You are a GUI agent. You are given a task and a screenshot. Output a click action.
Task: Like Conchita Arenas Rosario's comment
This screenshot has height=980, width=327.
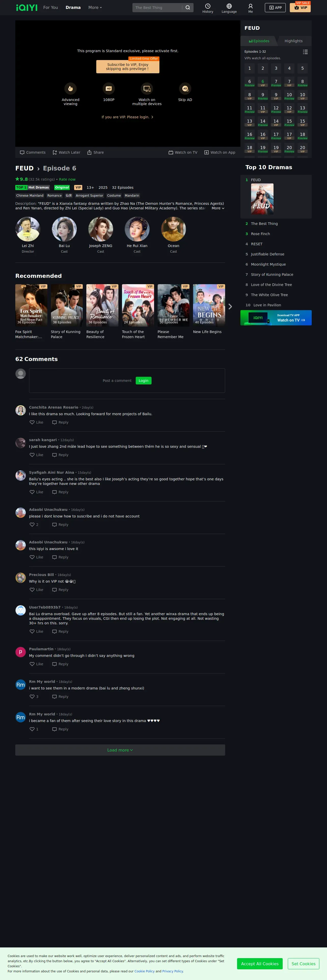[x=32, y=422]
